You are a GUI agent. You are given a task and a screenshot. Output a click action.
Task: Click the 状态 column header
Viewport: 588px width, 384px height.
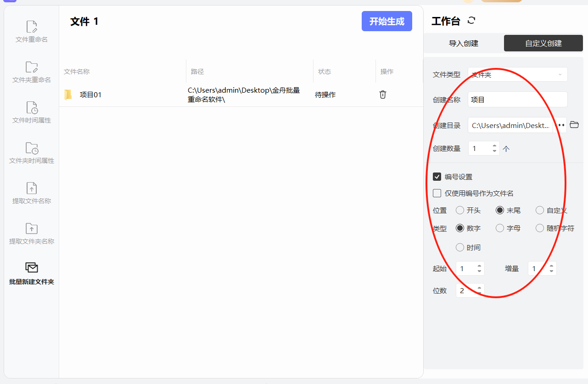click(x=325, y=72)
